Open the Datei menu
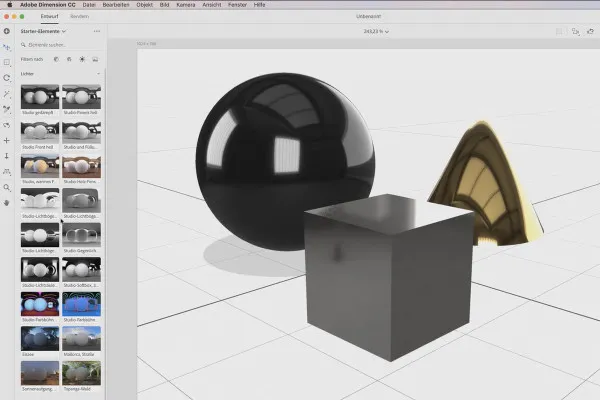This screenshot has height=400, width=600. (89, 5)
